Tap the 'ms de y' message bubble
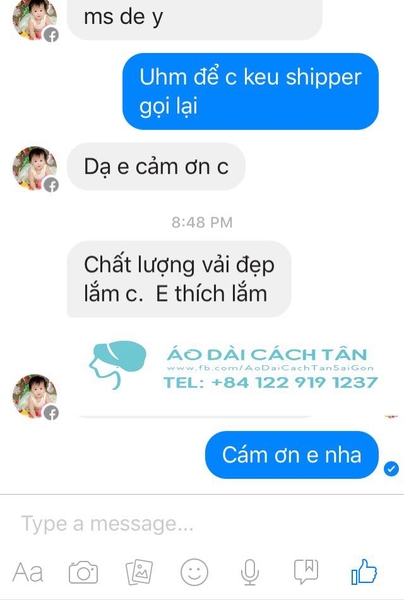 click(194, 18)
